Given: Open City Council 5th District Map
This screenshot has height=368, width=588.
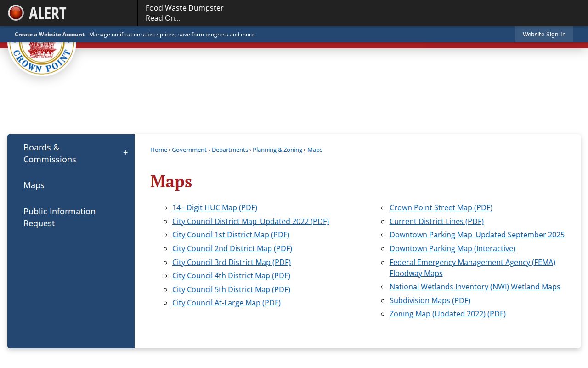Looking at the screenshot, I should coord(231,289).
